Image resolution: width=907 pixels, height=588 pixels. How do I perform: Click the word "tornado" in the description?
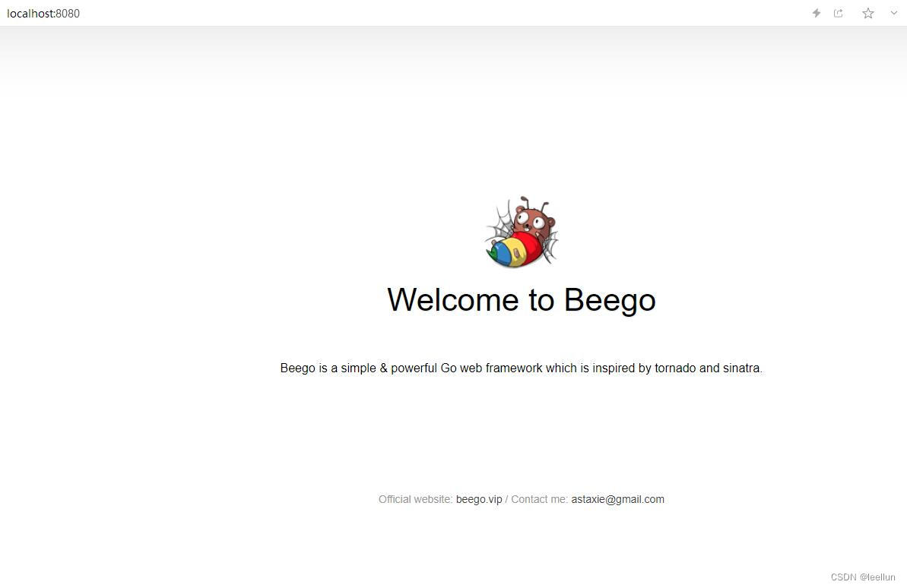(675, 368)
